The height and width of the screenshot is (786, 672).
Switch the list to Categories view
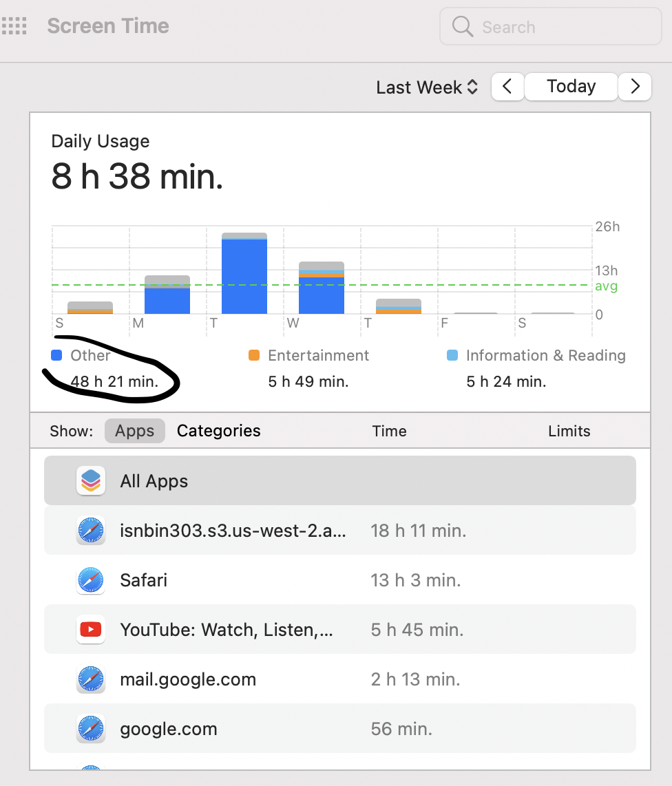219,431
